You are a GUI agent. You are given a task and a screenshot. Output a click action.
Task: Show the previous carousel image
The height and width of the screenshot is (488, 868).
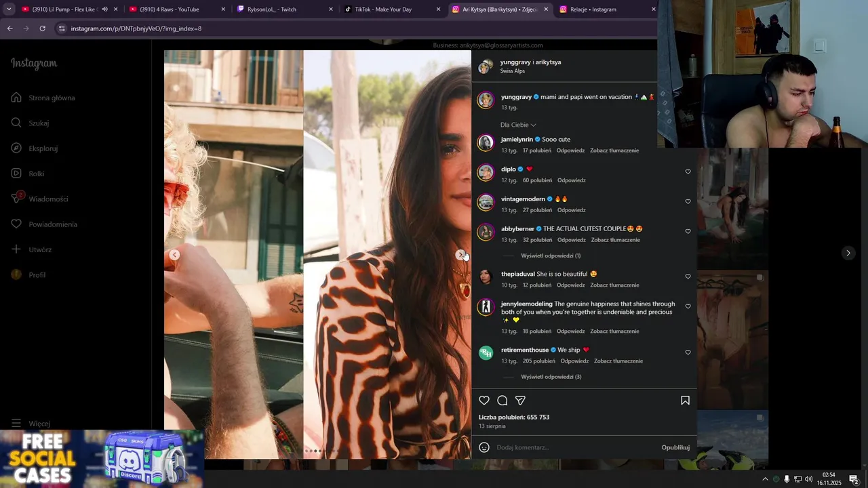(x=174, y=255)
